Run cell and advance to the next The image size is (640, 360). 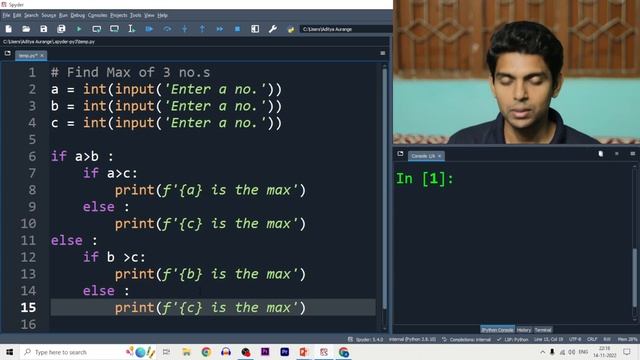point(114,29)
